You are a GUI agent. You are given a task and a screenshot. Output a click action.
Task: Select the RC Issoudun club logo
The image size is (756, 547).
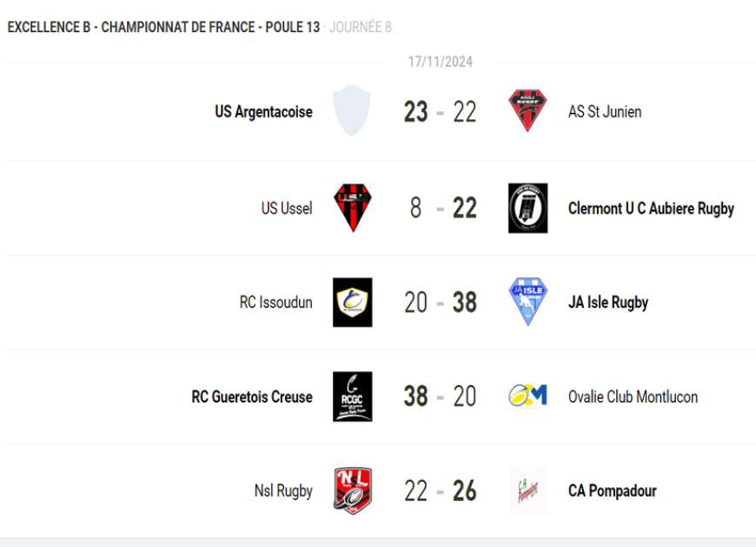(352, 303)
